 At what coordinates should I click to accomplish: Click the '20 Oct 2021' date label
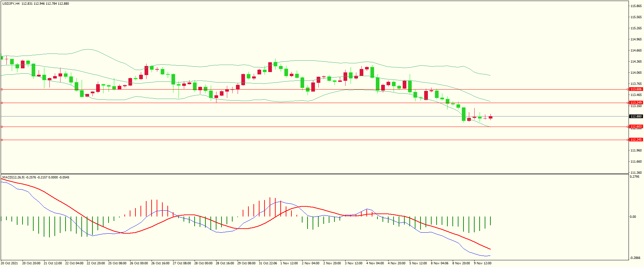pos(9,263)
